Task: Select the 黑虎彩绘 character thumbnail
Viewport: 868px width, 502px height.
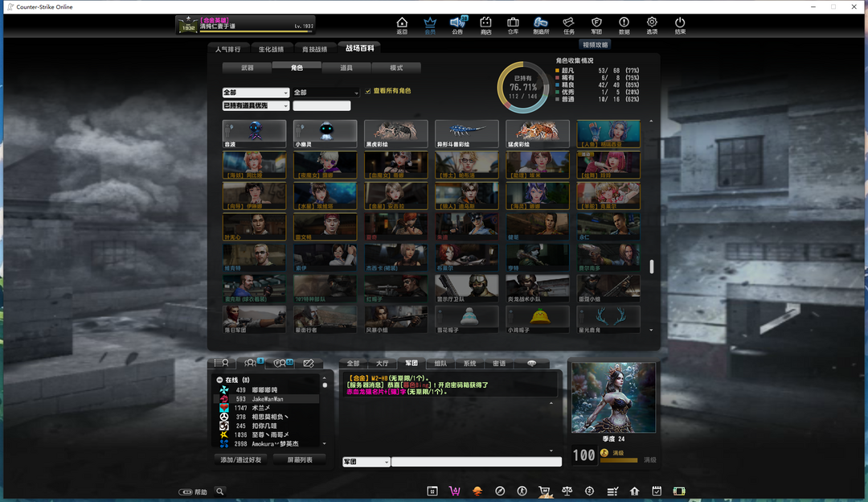Action: pyautogui.click(x=395, y=134)
